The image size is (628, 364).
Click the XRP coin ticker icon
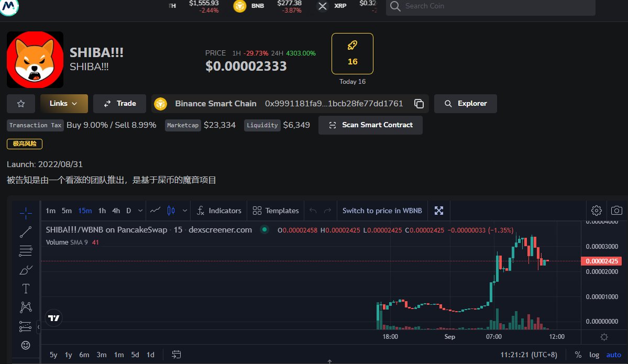click(x=323, y=6)
